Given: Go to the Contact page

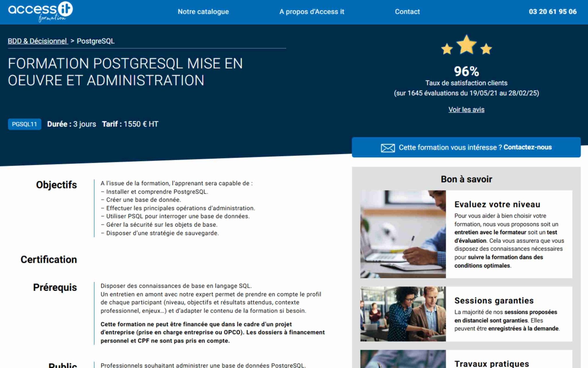Looking at the screenshot, I should pos(407,12).
